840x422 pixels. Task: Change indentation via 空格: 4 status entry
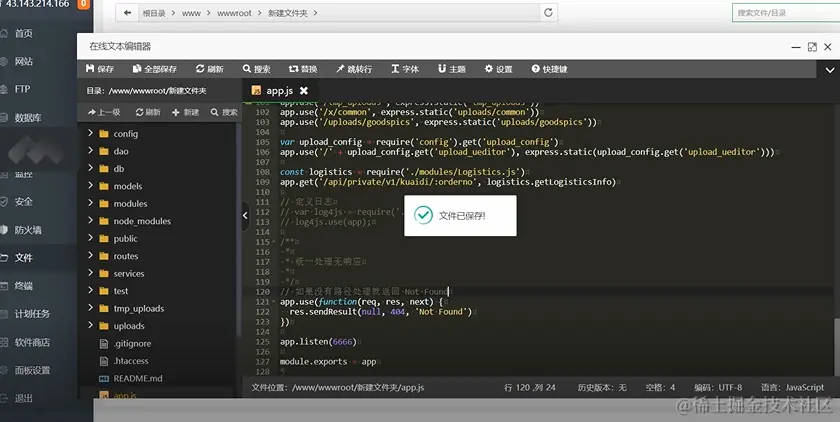[x=660, y=387]
